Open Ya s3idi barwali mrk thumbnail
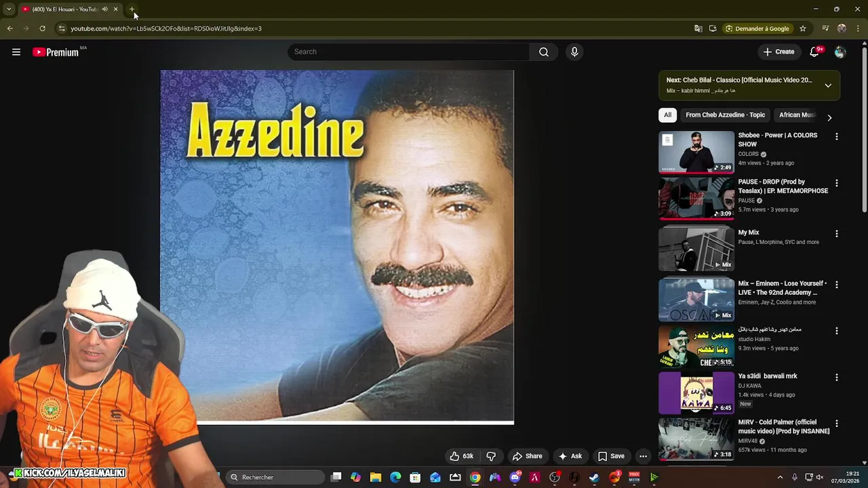868x488 pixels. 696,392
